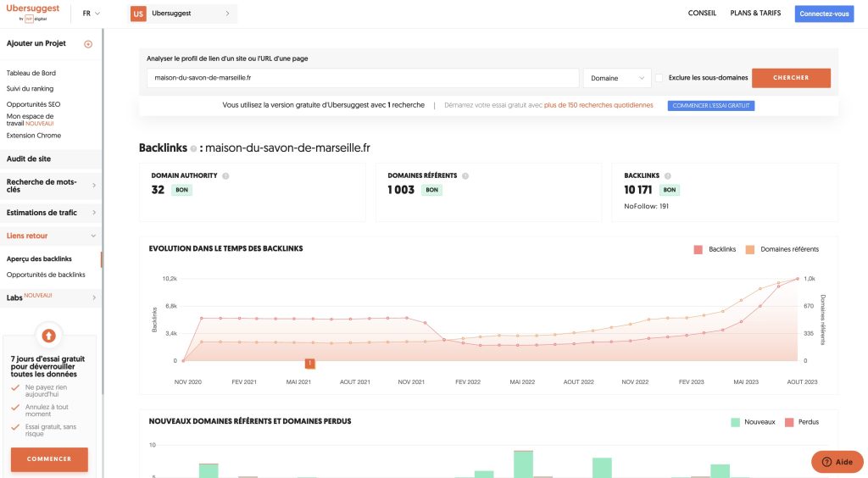Click the Connectez-vous button
The image size is (868, 478).
pos(824,14)
